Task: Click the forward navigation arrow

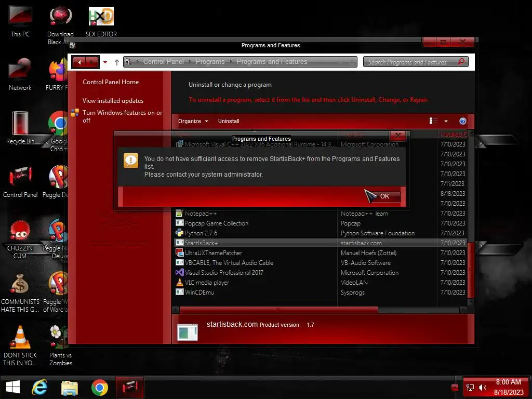Action: click(92, 62)
